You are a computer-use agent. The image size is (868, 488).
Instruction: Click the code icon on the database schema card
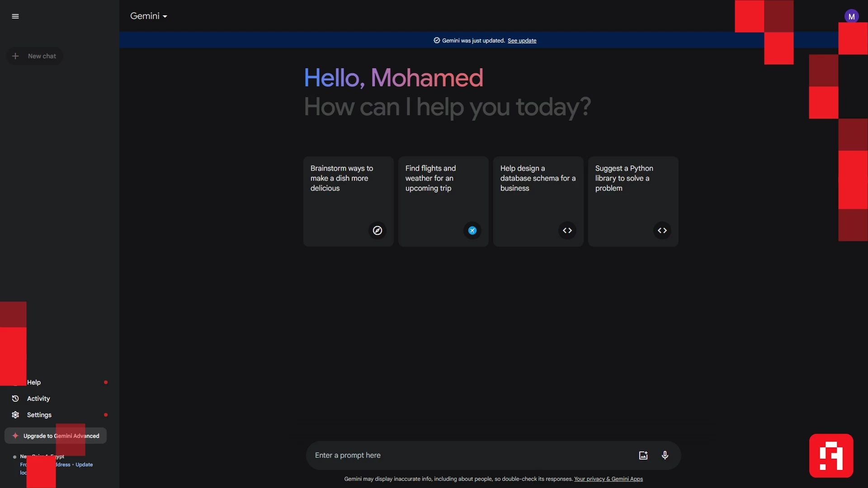pyautogui.click(x=567, y=230)
